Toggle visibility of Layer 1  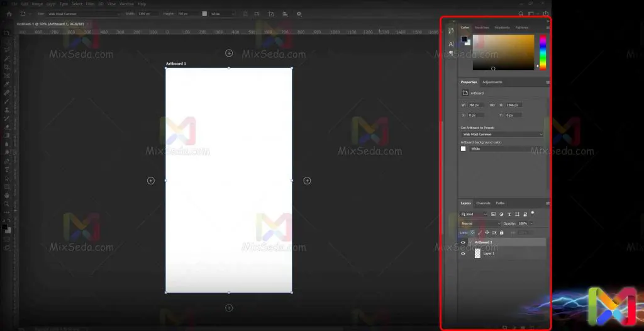[464, 254]
